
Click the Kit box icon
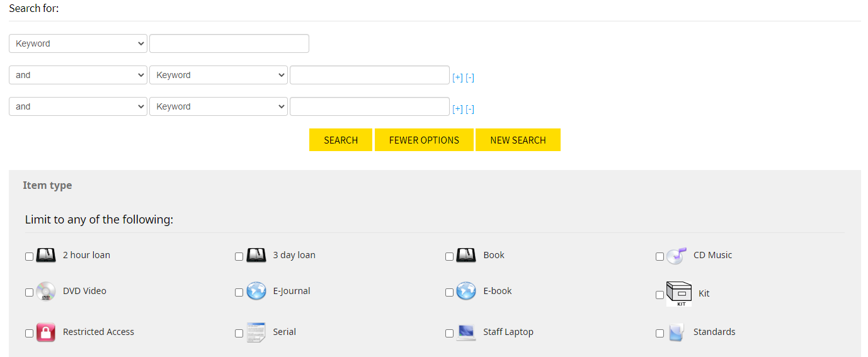[x=679, y=294]
